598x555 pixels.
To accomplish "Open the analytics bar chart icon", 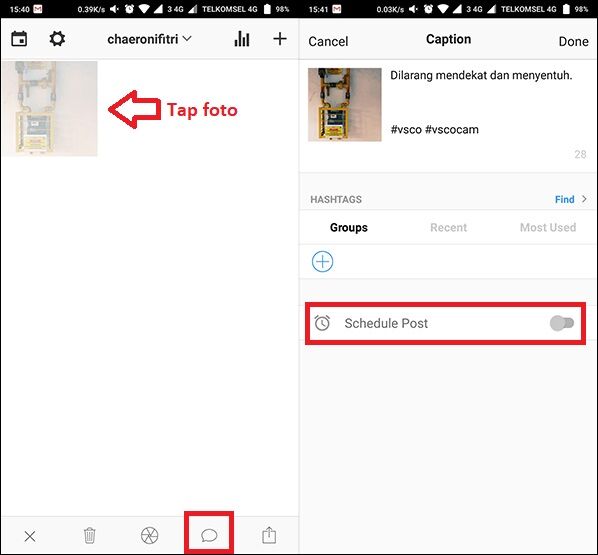I will 242,39.
